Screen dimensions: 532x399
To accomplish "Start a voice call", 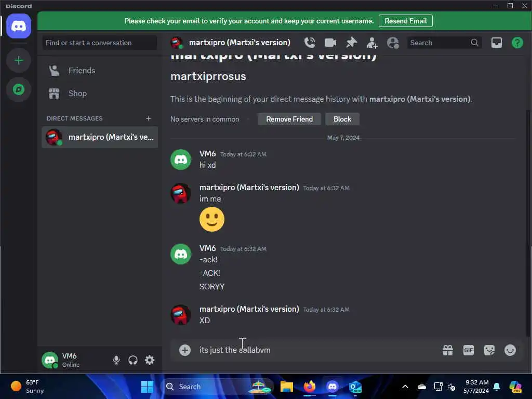I will coord(310,43).
